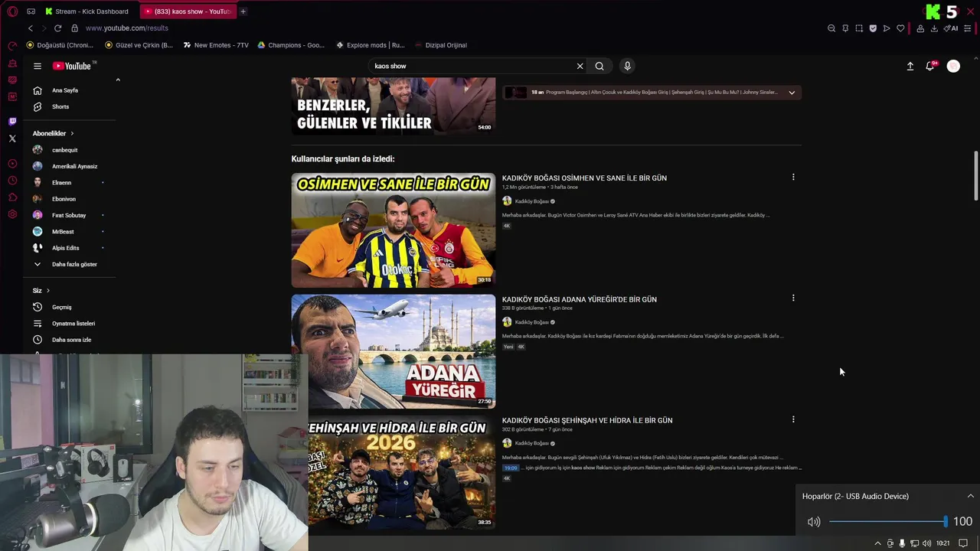Click the send/flow arrow icon in address bar
The height and width of the screenshot is (551, 980).
887,28
